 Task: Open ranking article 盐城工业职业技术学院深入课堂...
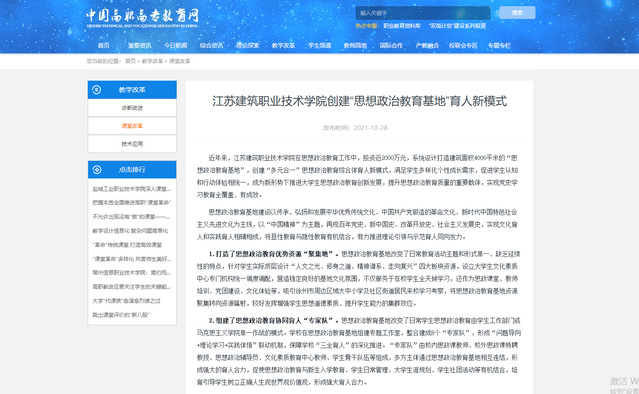coord(131,189)
